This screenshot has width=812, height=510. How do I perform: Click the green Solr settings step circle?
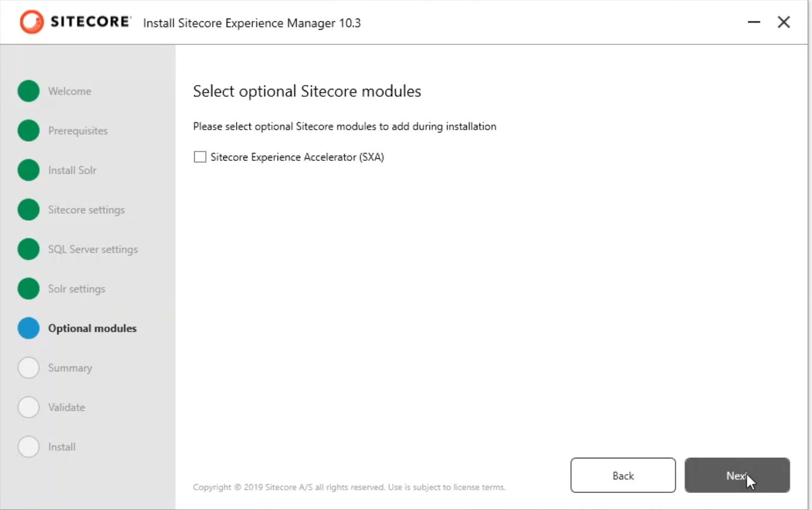click(x=29, y=289)
